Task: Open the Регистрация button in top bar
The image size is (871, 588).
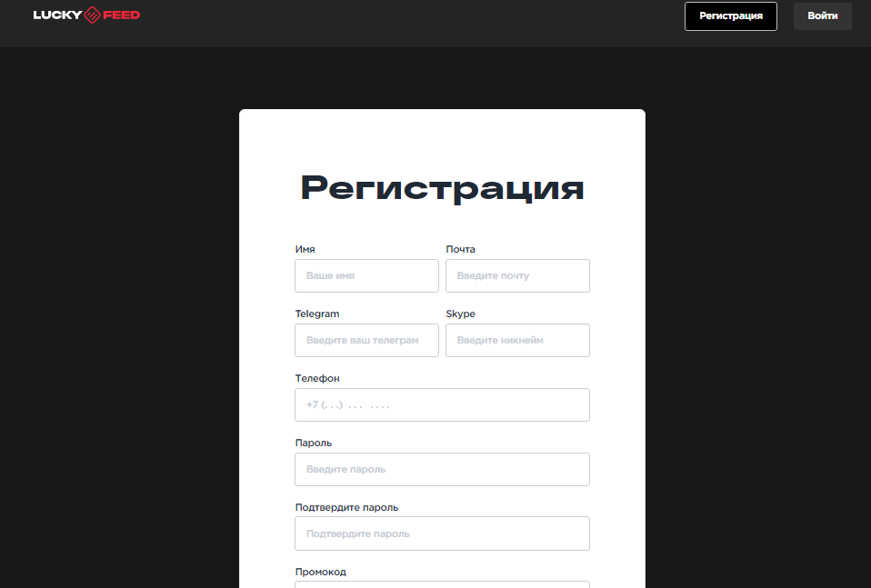Action: pyautogui.click(x=730, y=16)
